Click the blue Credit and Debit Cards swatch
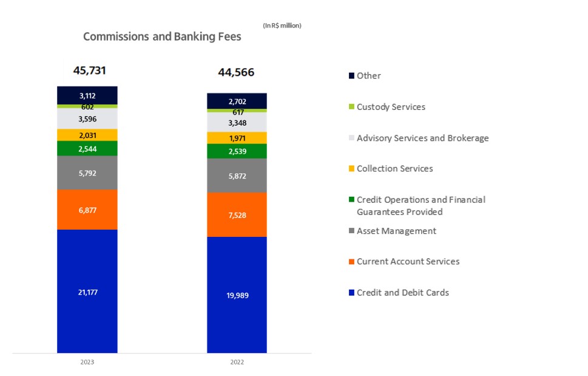Viewport: 588px width, 376px height. (x=351, y=293)
